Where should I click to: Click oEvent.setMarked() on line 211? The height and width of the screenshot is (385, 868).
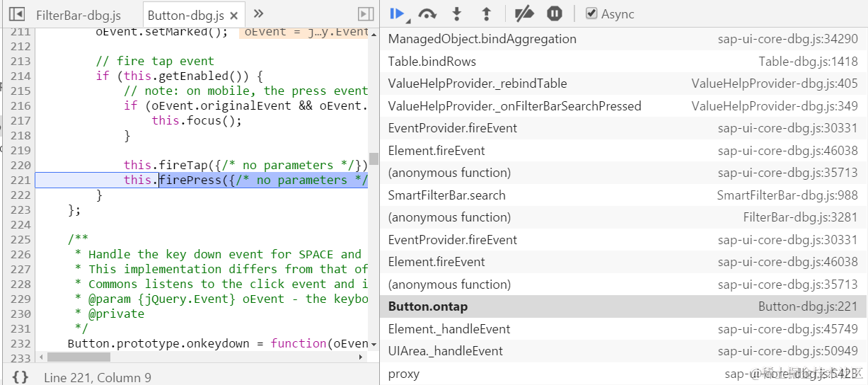pos(162,32)
